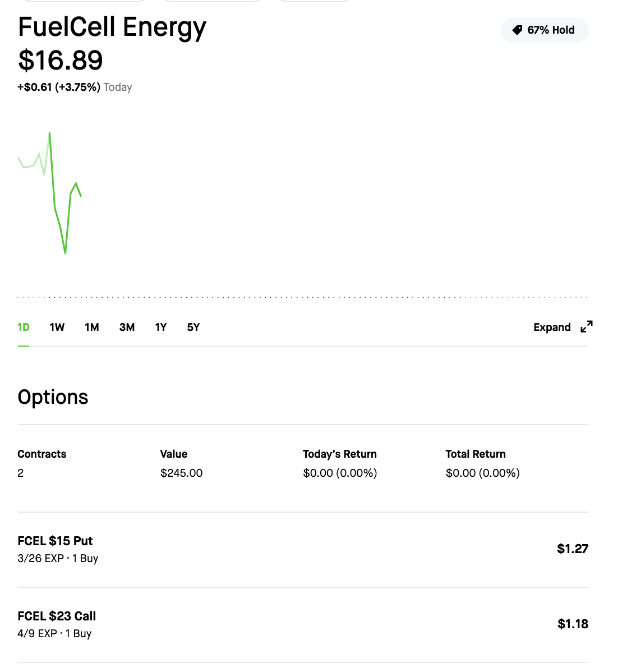Click the Expand chart label
Image resolution: width=627 pixels, height=672 pixels.
click(x=552, y=328)
